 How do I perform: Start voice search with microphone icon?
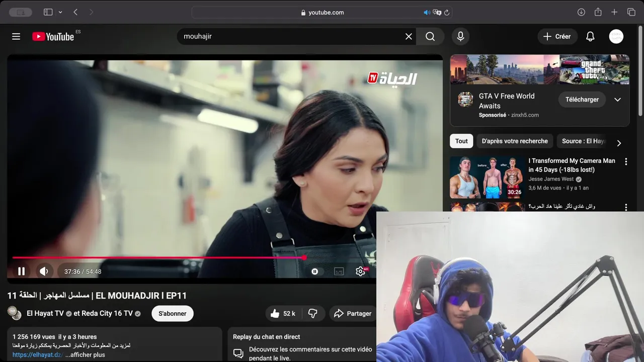click(x=460, y=36)
